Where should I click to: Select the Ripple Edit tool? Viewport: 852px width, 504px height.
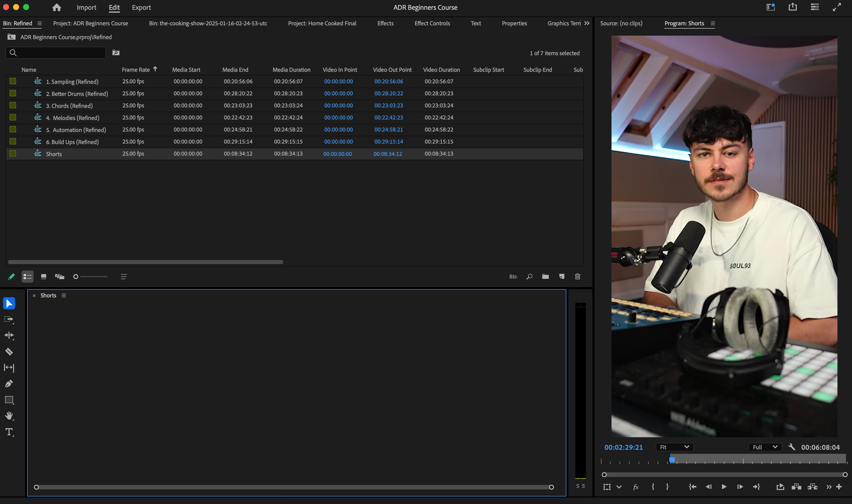9,336
